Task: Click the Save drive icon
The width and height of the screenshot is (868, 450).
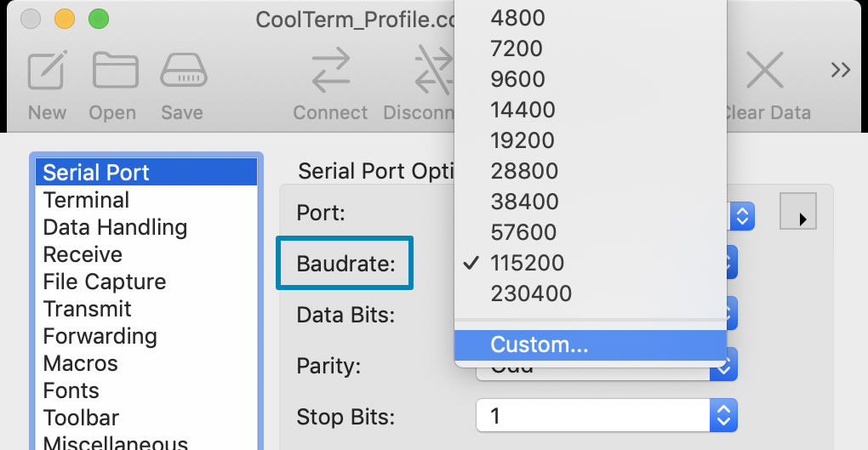Action: [x=182, y=71]
